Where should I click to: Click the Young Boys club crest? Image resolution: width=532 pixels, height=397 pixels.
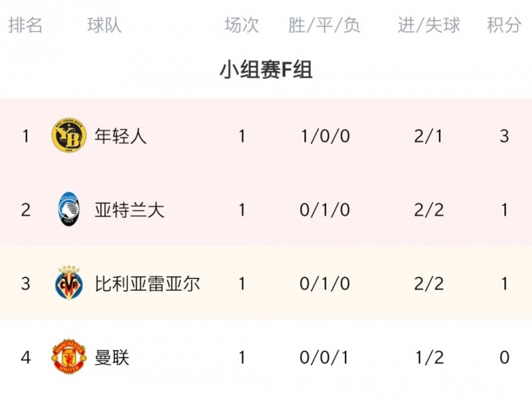pos(69,135)
